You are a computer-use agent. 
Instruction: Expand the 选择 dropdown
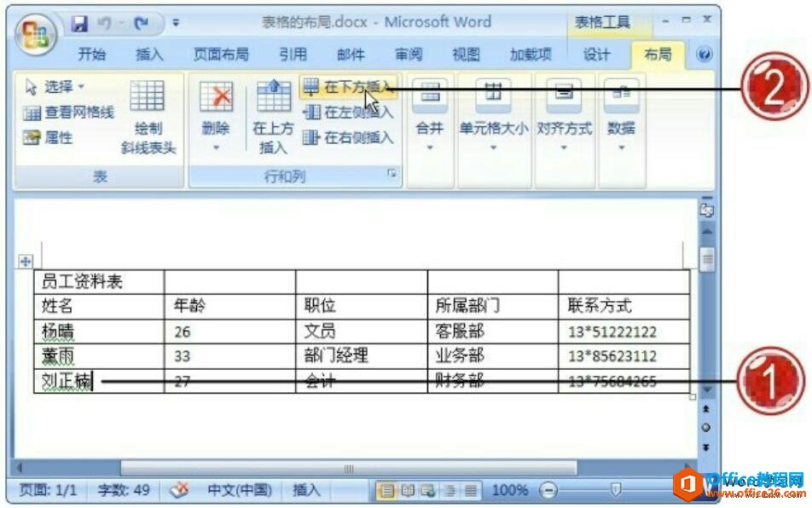click(55, 86)
